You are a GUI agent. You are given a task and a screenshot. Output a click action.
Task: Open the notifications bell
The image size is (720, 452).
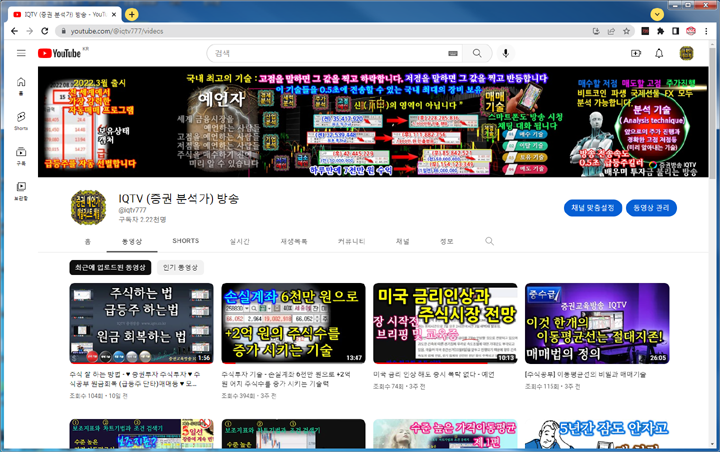[659, 53]
